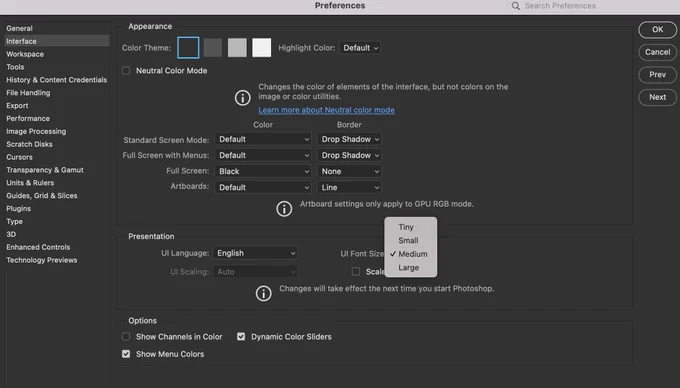Enable Neutral Color Mode checkbox
The height and width of the screenshot is (388, 680).
pos(126,70)
